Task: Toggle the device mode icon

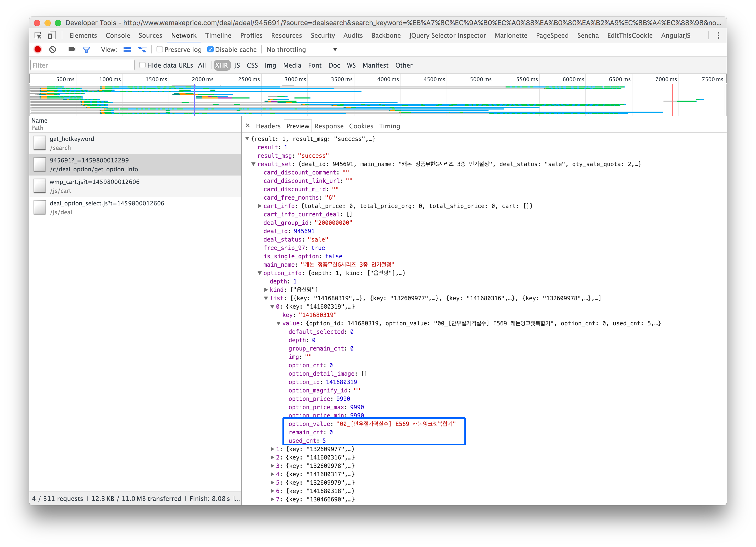Action: 52,35
